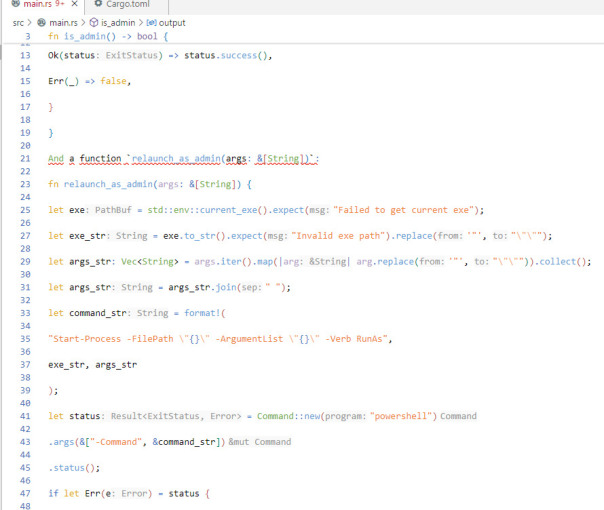Click "Failed to get current exe" string
Image resolution: width=604 pixels, height=510 pixels.
pyautogui.click(x=403, y=210)
